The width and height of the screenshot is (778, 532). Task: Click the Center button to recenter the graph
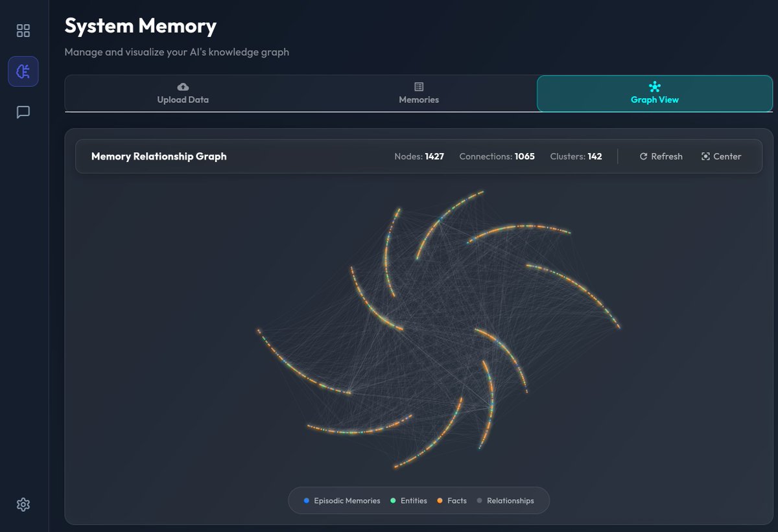721,156
